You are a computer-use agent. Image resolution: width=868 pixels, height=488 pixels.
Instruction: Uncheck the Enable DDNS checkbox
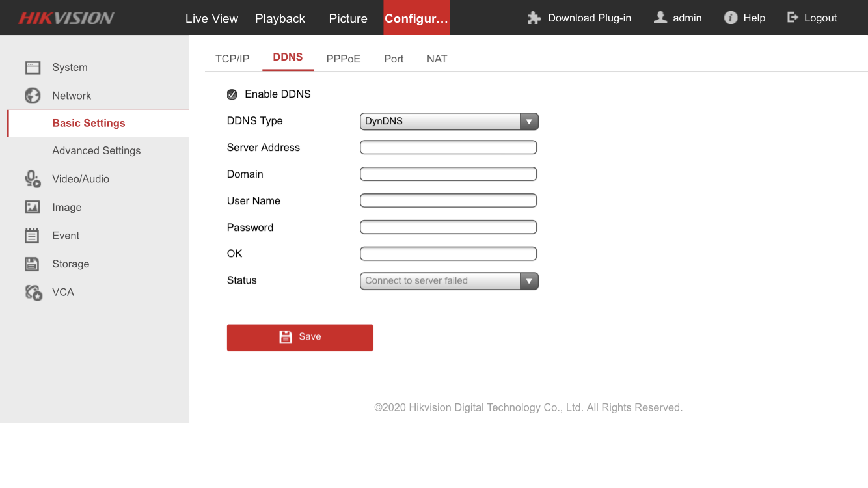pyautogui.click(x=232, y=95)
